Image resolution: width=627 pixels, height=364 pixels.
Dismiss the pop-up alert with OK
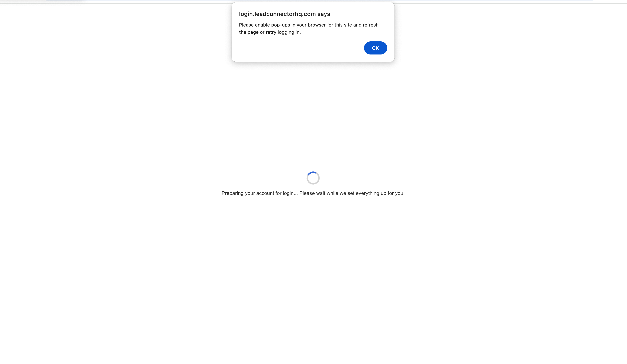[x=375, y=48]
